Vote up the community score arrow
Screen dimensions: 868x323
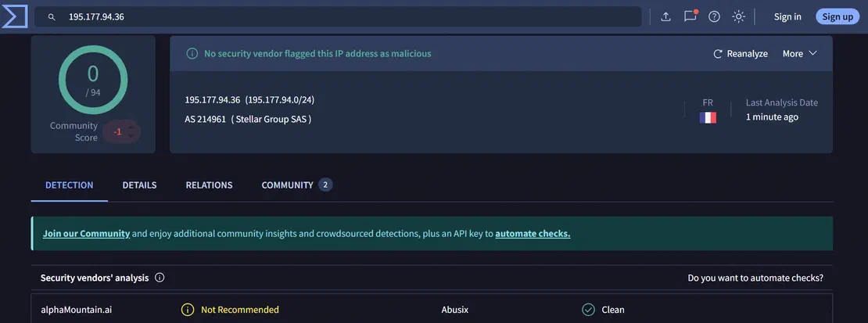click(131, 127)
